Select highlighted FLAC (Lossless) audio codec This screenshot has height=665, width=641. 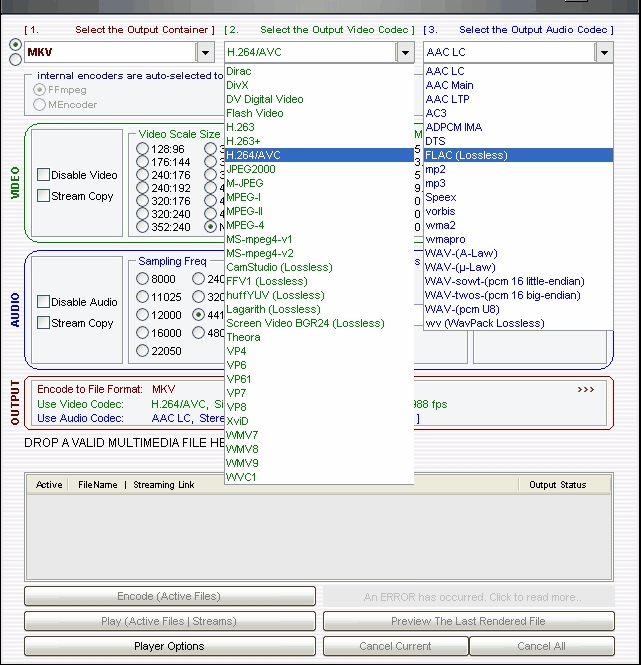pyautogui.click(x=518, y=155)
